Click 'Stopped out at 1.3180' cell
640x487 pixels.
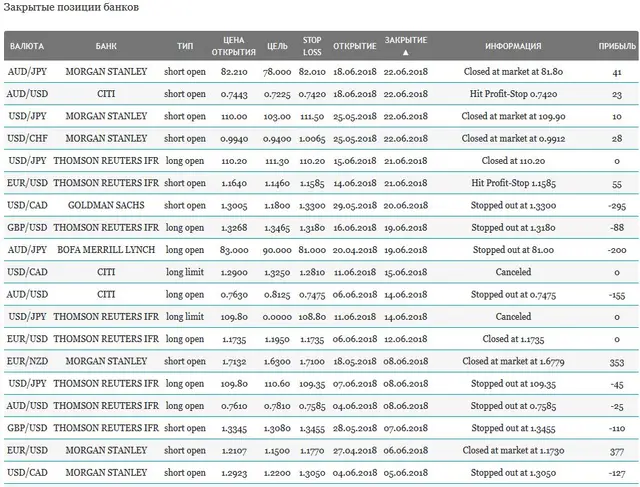point(513,227)
